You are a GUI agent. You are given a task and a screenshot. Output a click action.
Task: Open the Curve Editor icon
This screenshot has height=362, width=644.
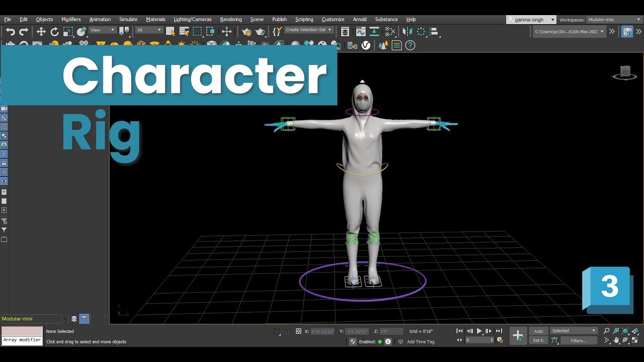click(x=360, y=31)
